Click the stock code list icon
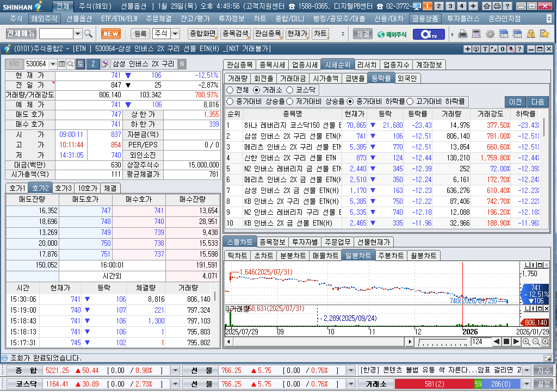The height and width of the screenshot is (392, 557). pyautogui.click(x=61, y=64)
